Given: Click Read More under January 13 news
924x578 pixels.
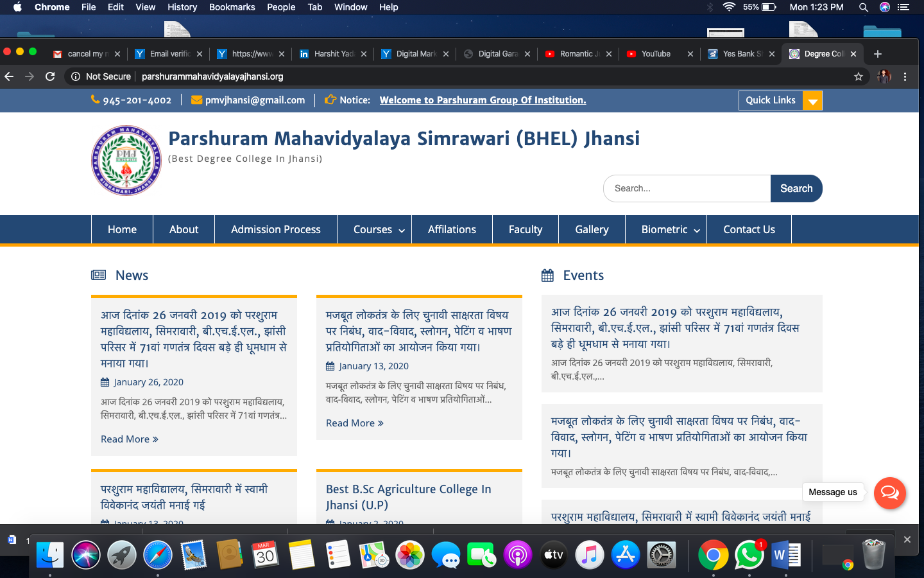Looking at the screenshot, I should tap(355, 423).
